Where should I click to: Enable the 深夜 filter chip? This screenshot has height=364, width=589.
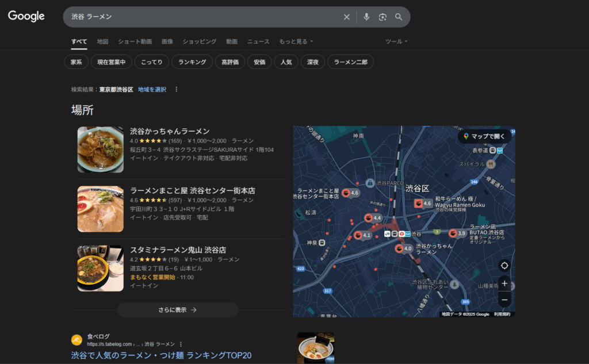(313, 62)
